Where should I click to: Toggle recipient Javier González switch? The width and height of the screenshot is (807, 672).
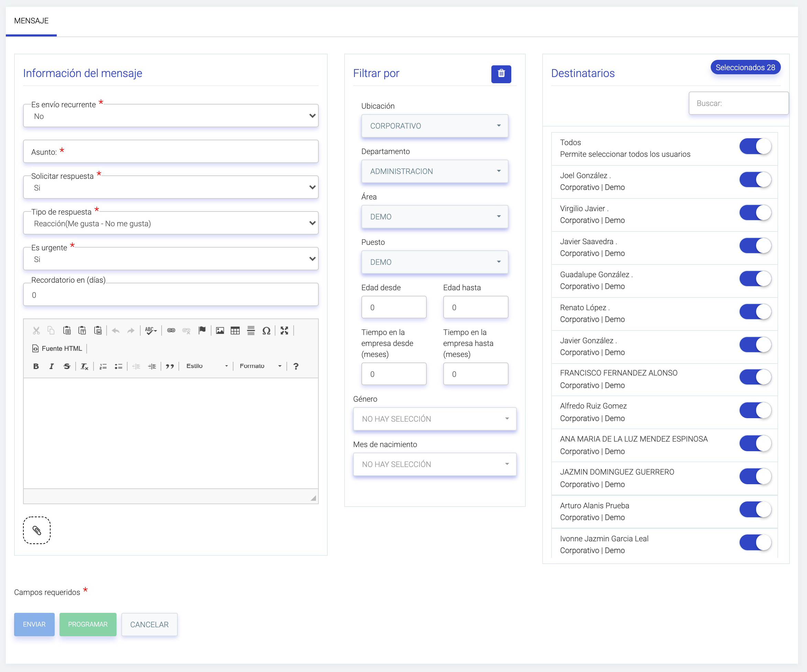point(755,345)
